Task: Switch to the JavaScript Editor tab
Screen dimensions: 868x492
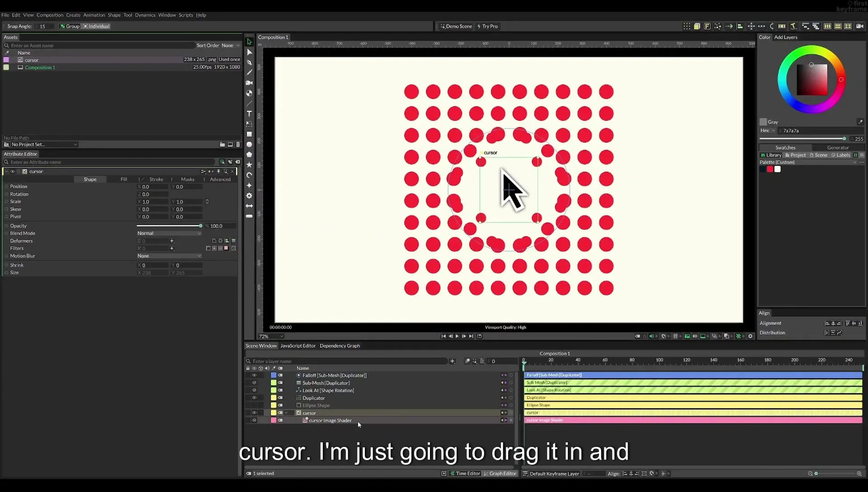Action: tap(298, 346)
